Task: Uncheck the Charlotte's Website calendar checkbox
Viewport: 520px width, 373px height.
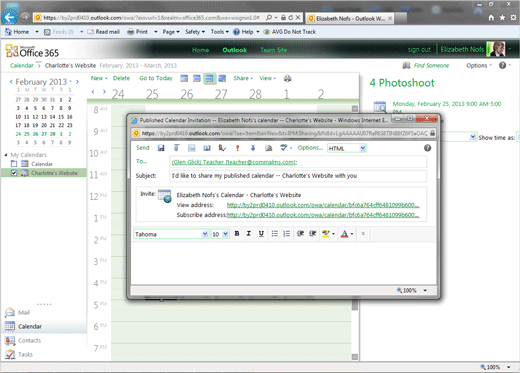Action: (14, 173)
